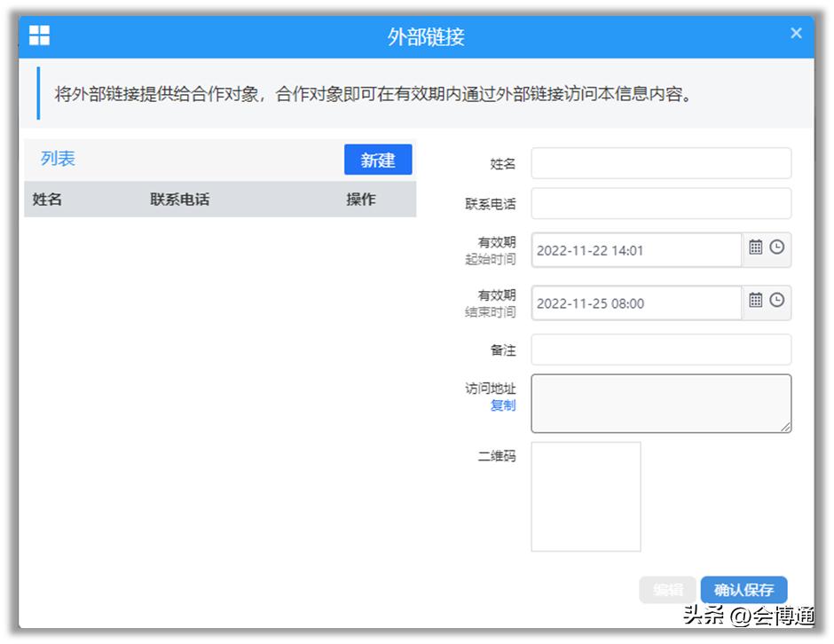Click the 姓名 input field
The width and height of the screenshot is (834, 644).
tap(660, 162)
